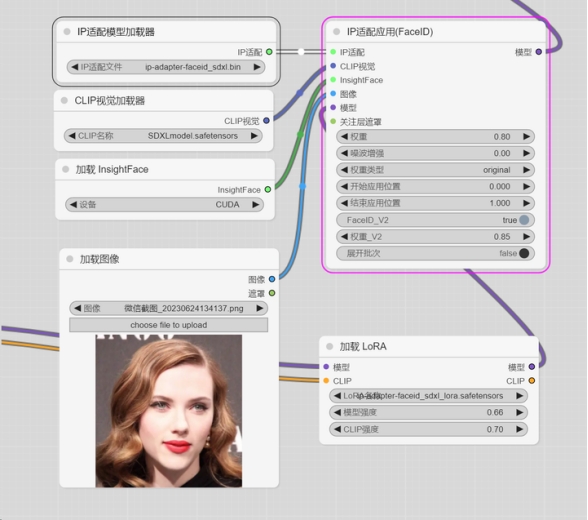Collapse the IP适配模型加载器 node via its title dot

click(x=67, y=31)
